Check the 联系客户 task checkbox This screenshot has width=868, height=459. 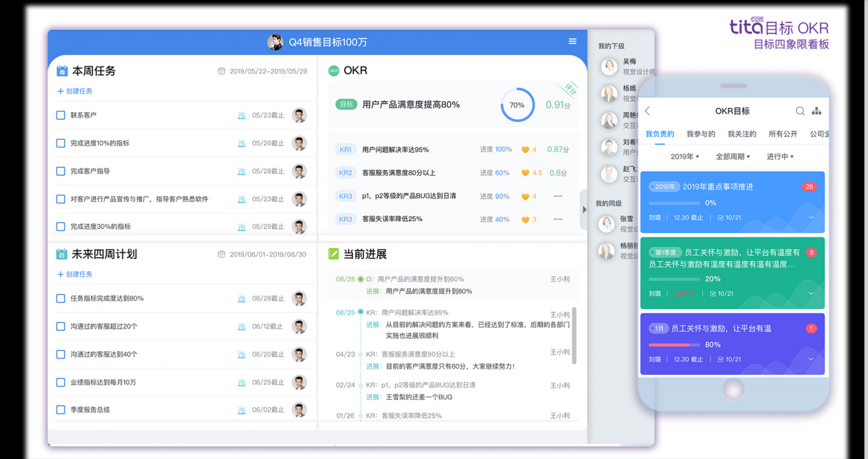tap(60, 115)
